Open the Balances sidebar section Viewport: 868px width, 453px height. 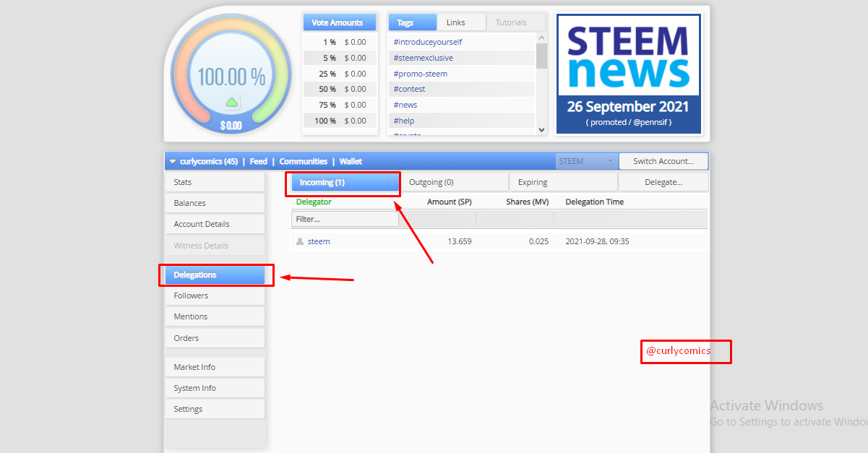coord(215,203)
